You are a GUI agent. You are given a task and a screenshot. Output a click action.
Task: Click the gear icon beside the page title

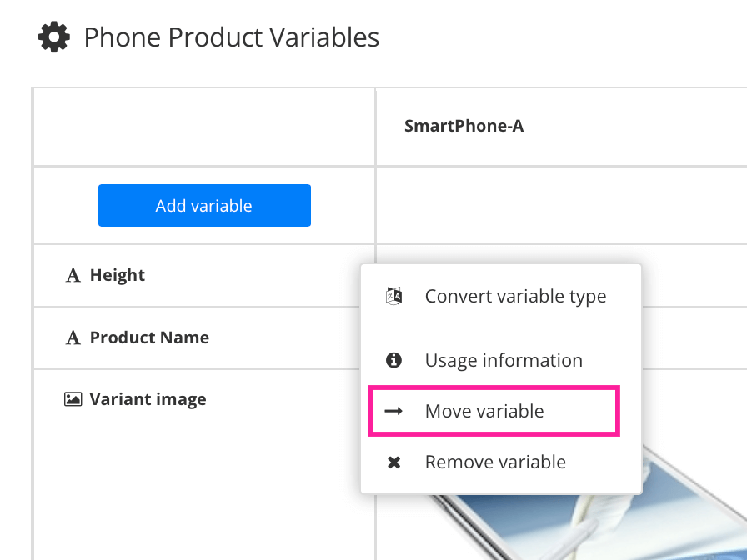[x=54, y=37]
